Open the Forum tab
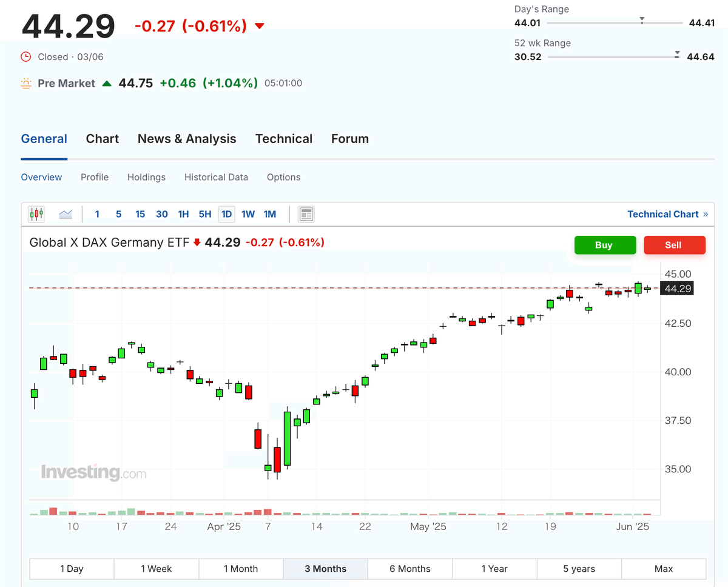The width and height of the screenshot is (728, 587). tap(350, 139)
